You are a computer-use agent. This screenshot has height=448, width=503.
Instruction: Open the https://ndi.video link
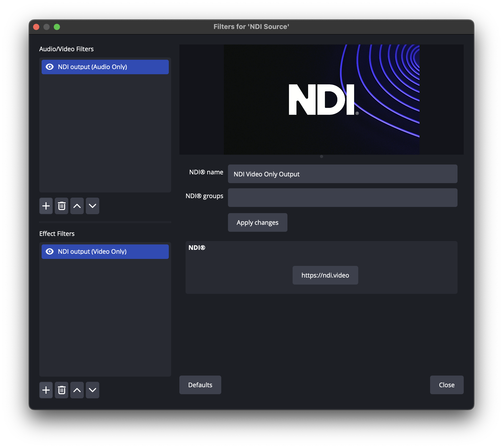(x=325, y=275)
